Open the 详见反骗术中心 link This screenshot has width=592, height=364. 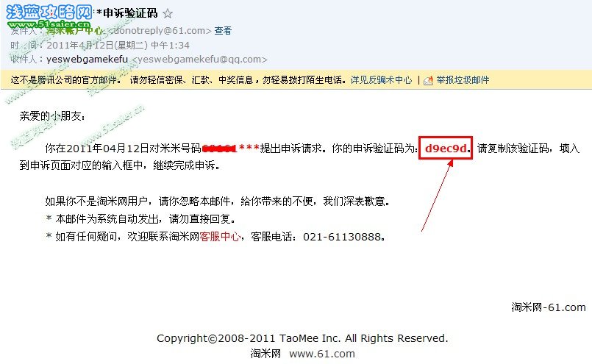[382, 80]
